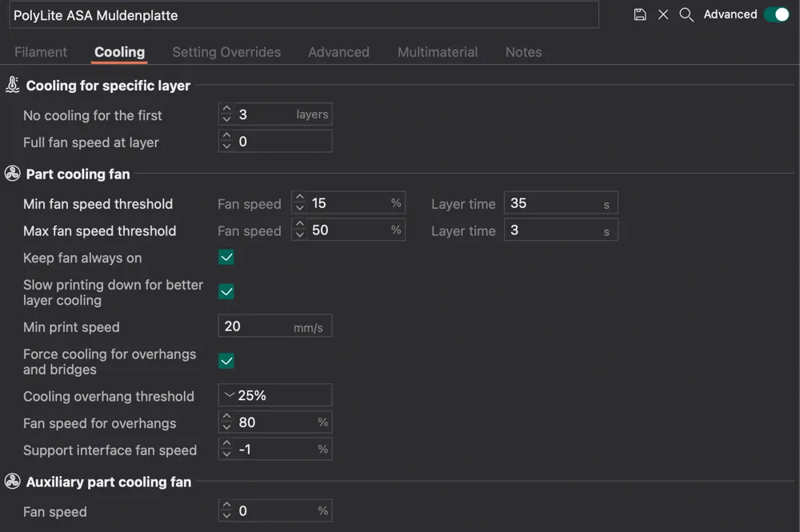The image size is (800, 532).
Task: Go to the Multimaterial tab
Action: (x=438, y=52)
